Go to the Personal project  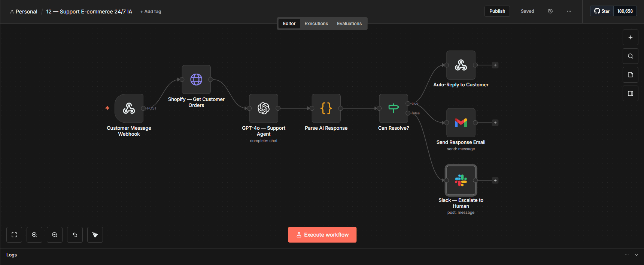[x=24, y=12]
